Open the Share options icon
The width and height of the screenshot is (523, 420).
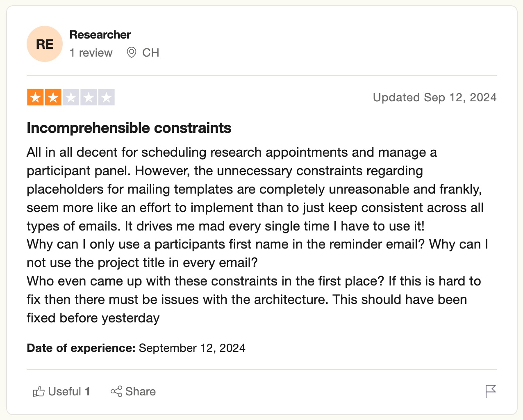tap(116, 391)
